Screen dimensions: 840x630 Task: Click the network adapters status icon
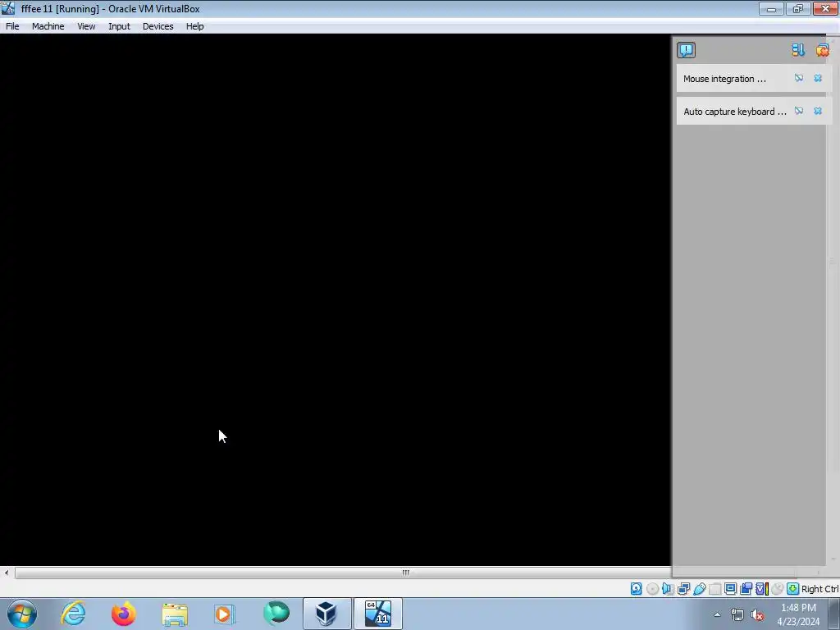683,589
